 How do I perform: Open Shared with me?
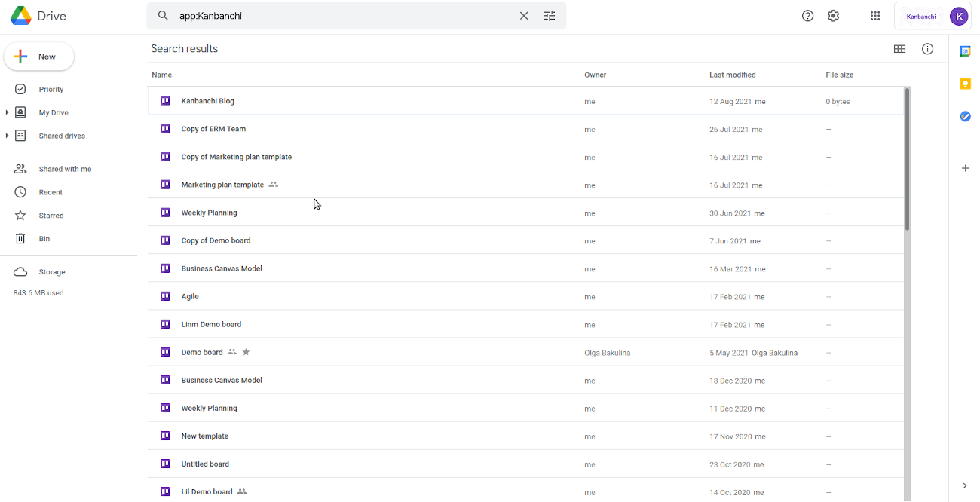65,170
